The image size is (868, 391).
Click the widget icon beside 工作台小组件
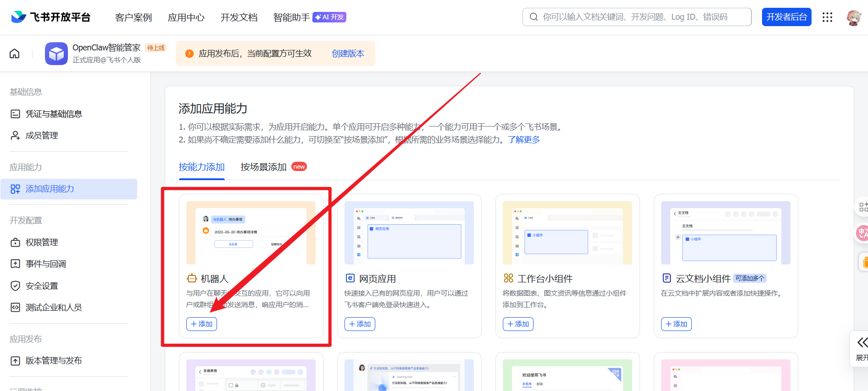click(x=508, y=278)
